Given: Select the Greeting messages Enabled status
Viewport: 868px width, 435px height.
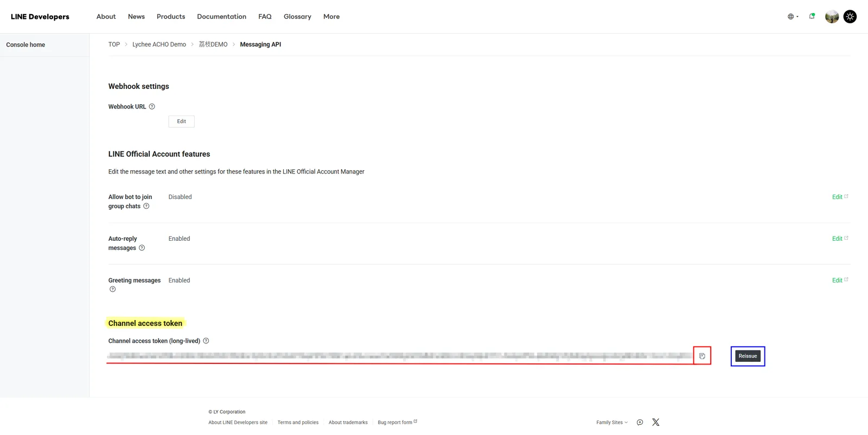Looking at the screenshot, I should (179, 280).
